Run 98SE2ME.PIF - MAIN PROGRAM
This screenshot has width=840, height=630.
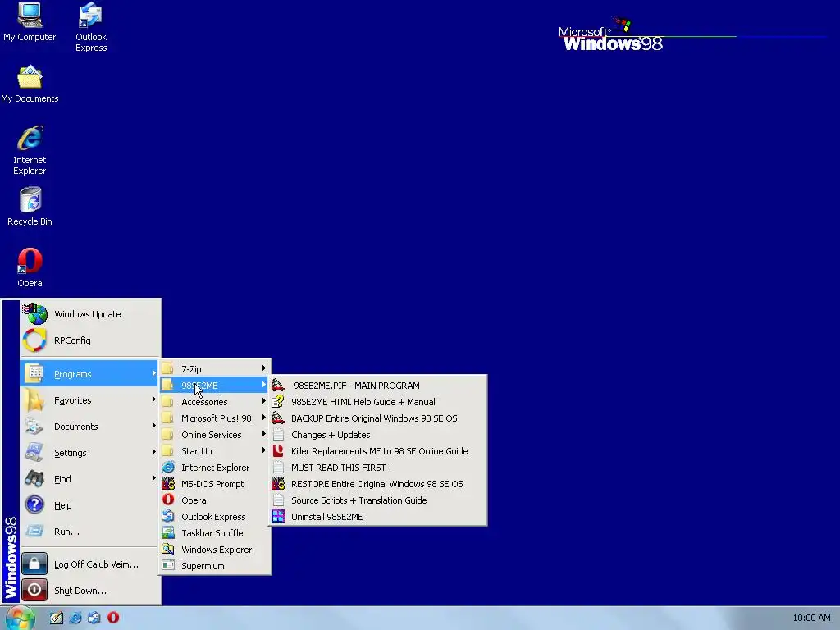(x=377, y=386)
